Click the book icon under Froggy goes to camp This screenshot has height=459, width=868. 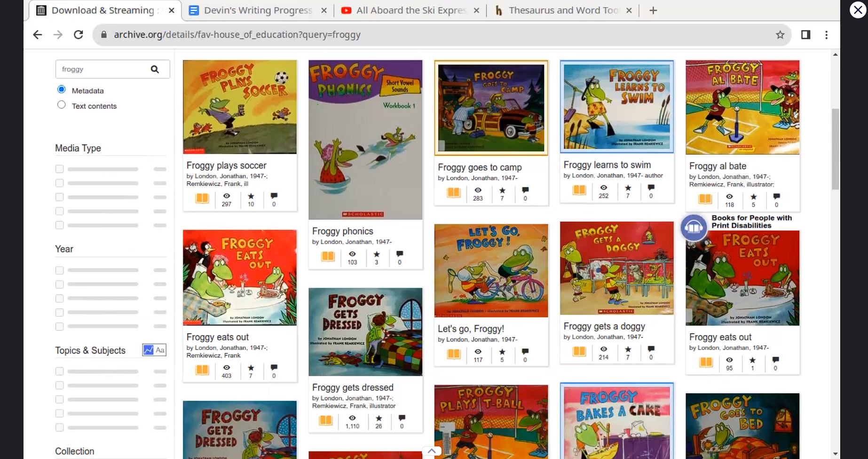[453, 192]
